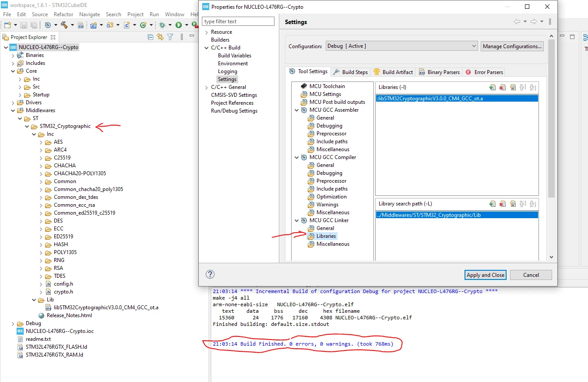
Task: Select STM32L476RGTX_FLASH.ld in Project Explorer
Action: point(56,347)
